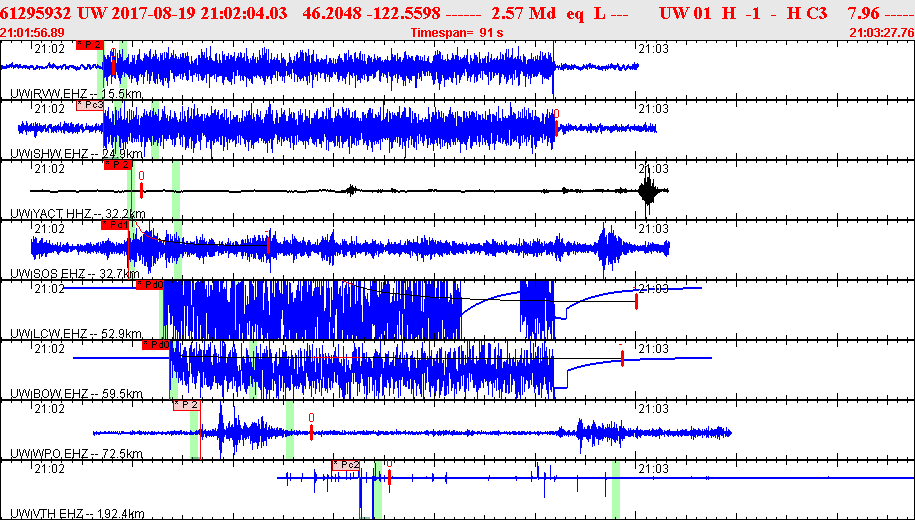Click the red coda end marker on SHW trace
The height and width of the screenshot is (520, 915).
556,128
